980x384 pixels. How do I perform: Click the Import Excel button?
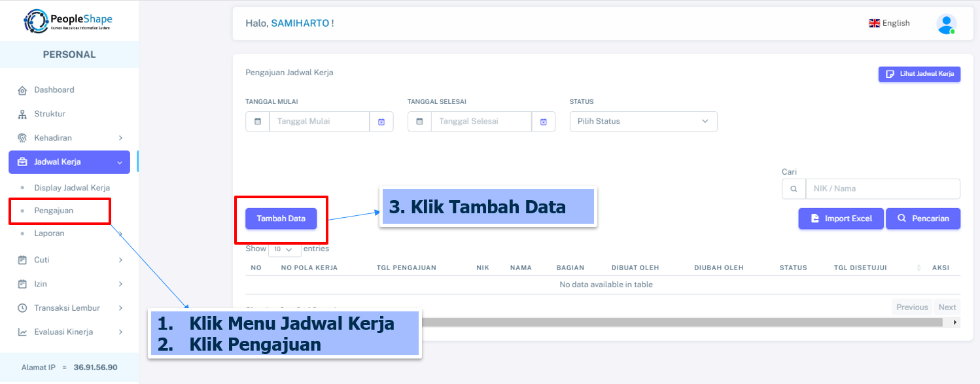[x=841, y=218]
